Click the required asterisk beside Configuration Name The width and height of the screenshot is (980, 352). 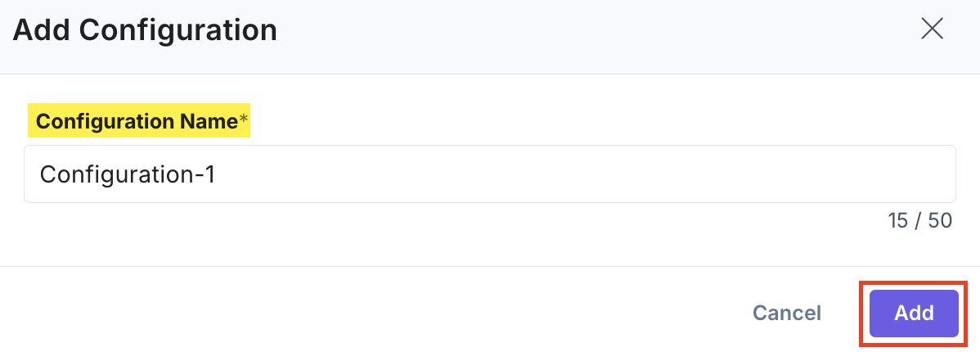pos(243,122)
